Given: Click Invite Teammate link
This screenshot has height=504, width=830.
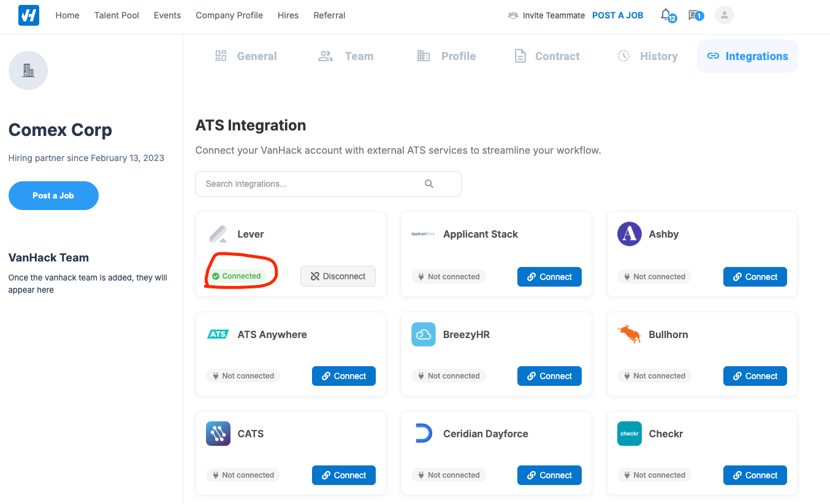Looking at the screenshot, I should [547, 15].
